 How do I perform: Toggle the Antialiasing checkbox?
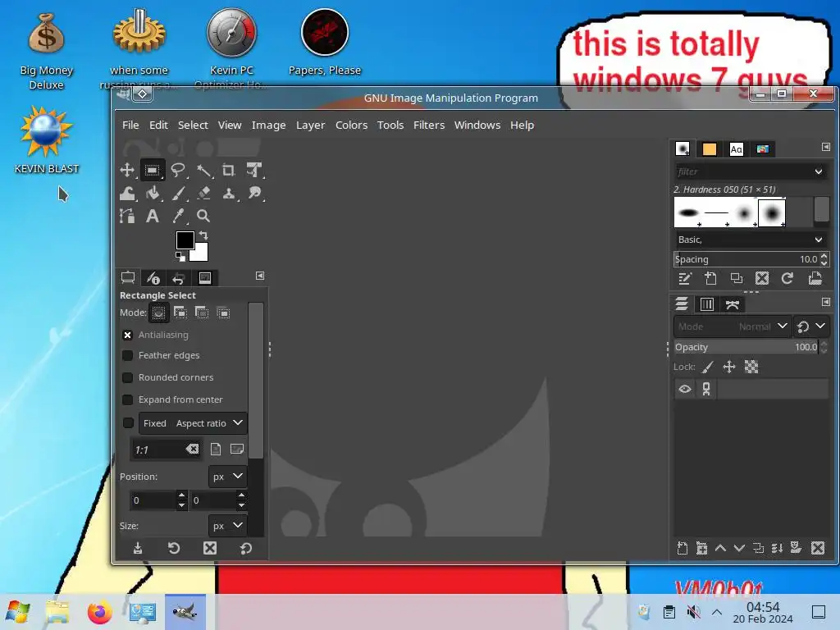(x=127, y=335)
